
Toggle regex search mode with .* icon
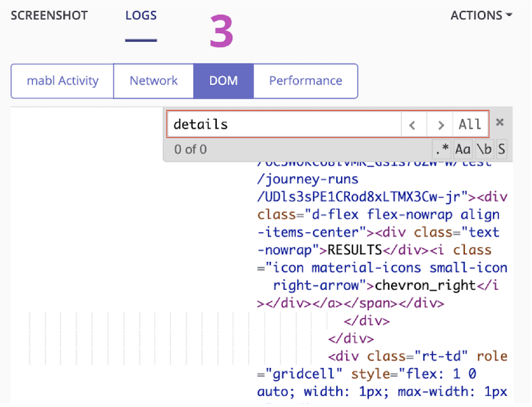click(x=442, y=149)
